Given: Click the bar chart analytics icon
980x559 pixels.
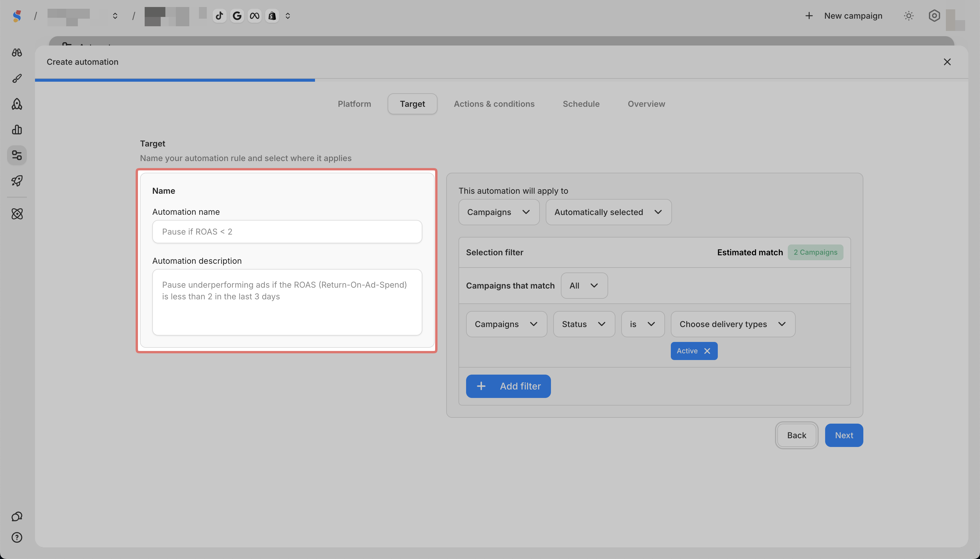Looking at the screenshot, I should pos(17,130).
